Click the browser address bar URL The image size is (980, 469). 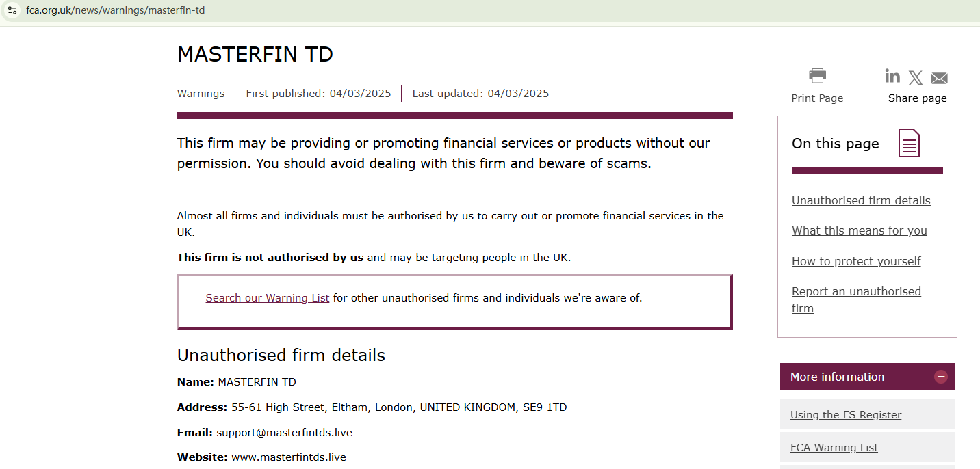tap(116, 10)
